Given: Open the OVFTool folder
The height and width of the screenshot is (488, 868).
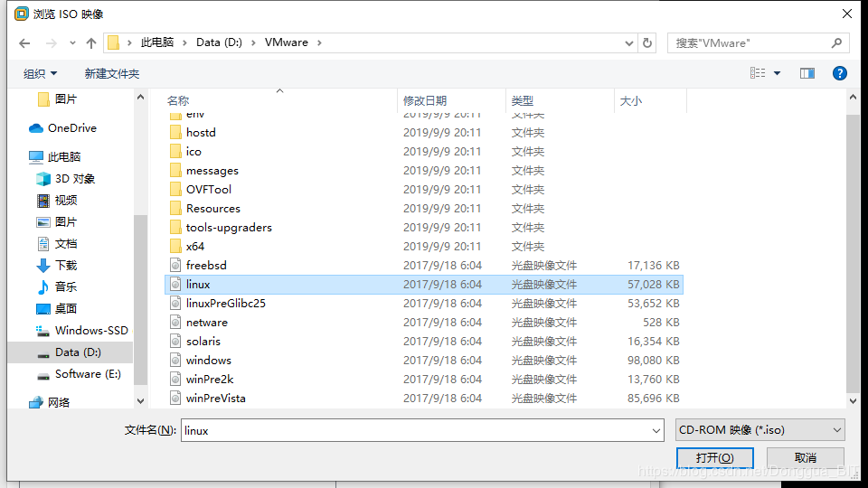Looking at the screenshot, I should coord(208,190).
